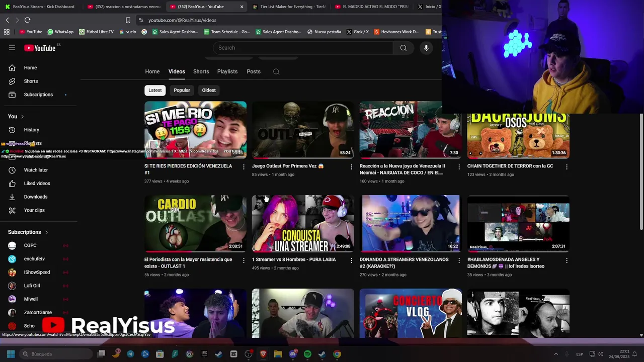Select the Latest sort chip
The width and height of the screenshot is (644, 362).
click(x=155, y=90)
